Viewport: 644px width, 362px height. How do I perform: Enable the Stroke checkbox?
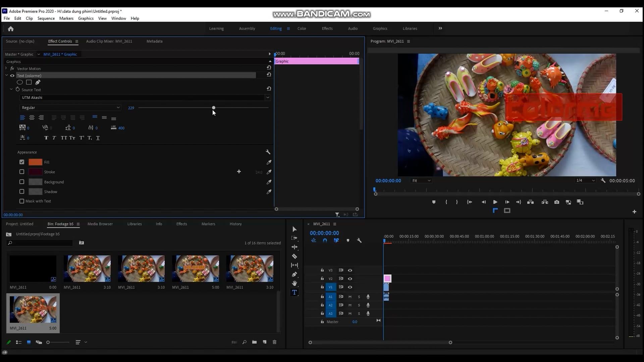coord(22,172)
